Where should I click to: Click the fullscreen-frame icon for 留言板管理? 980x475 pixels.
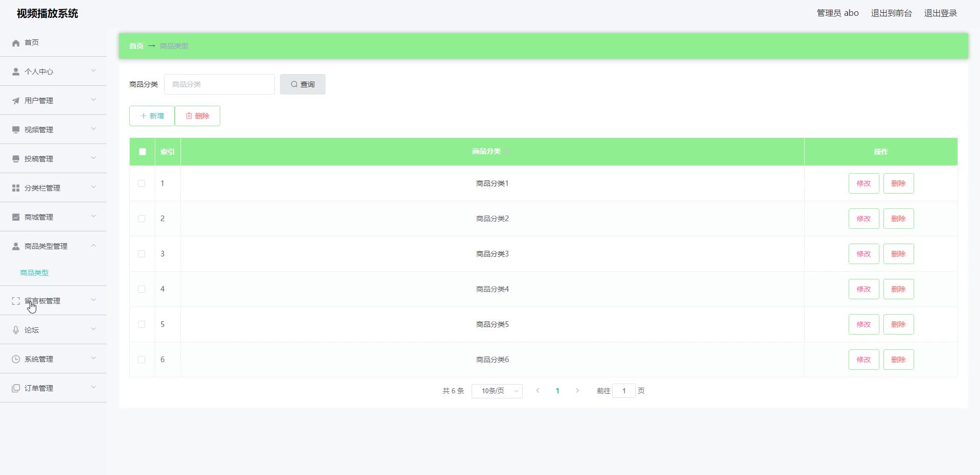[16, 301]
